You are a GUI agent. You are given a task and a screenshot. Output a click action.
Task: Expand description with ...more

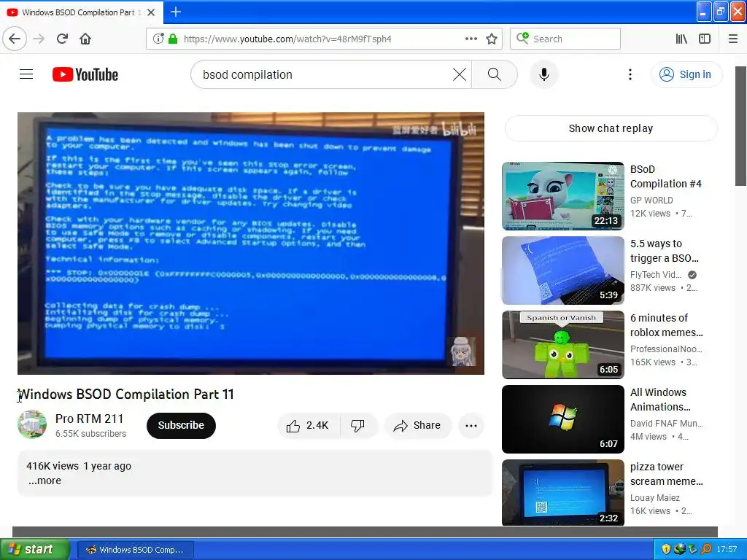coord(44,481)
